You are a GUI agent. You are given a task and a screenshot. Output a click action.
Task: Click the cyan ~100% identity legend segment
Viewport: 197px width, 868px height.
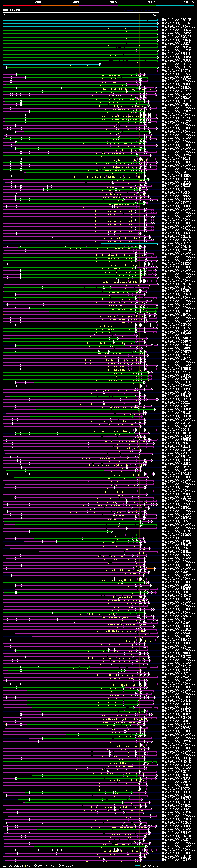[175, 6]
